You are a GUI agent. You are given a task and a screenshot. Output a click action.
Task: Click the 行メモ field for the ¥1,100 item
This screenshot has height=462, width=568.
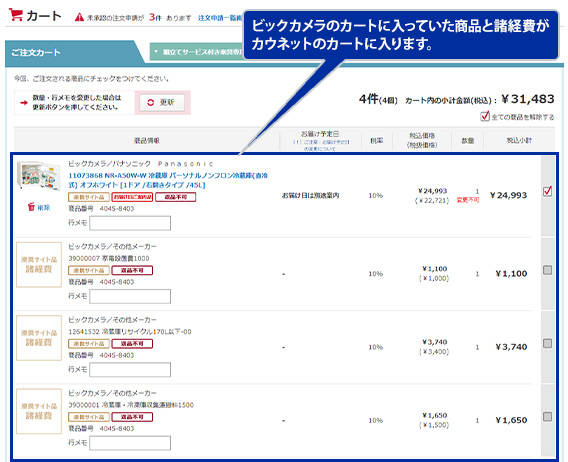(130, 296)
